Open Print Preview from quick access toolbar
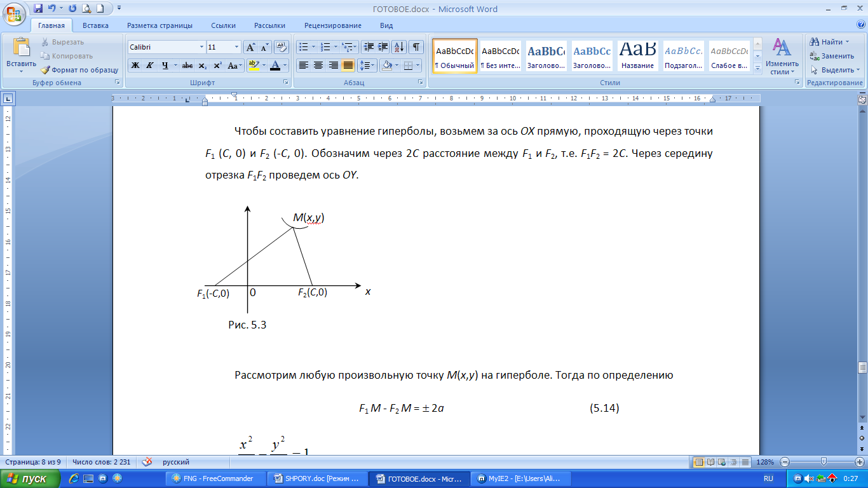Viewport: 868px width, 488px height. tap(86, 9)
